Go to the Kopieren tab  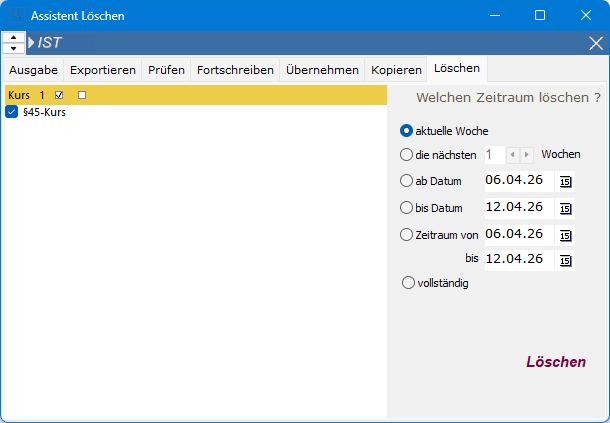point(396,70)
